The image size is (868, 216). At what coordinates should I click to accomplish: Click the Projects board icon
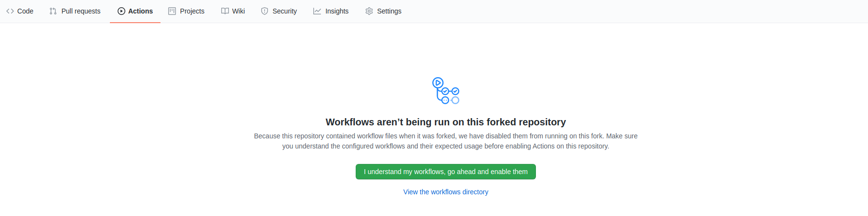(x=172, y=11)
